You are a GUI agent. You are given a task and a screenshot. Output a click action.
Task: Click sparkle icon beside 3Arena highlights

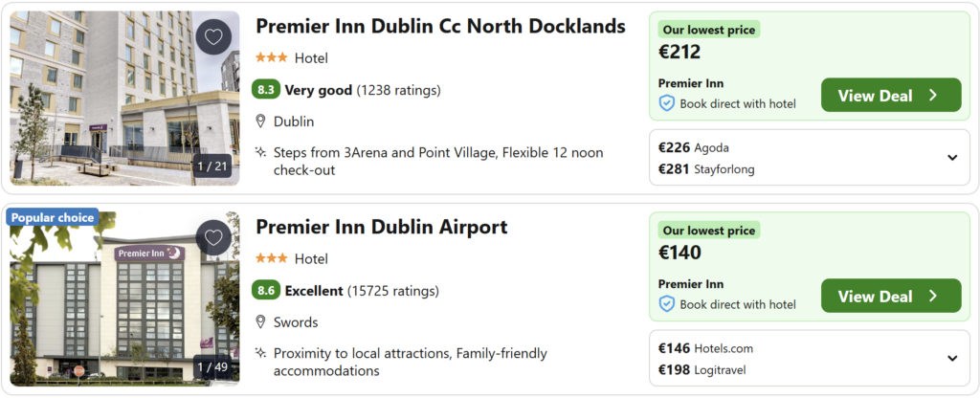click(260, 152)
